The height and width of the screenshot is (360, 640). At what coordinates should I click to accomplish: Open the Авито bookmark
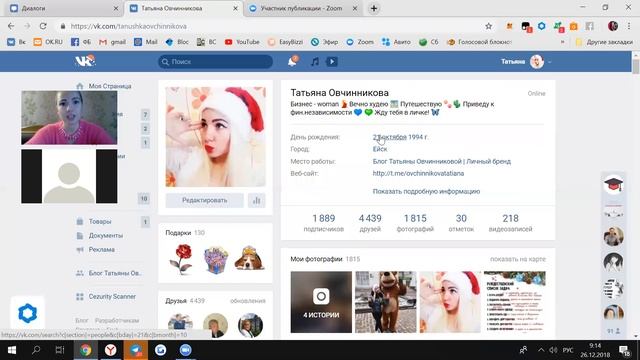pos(396,42)
